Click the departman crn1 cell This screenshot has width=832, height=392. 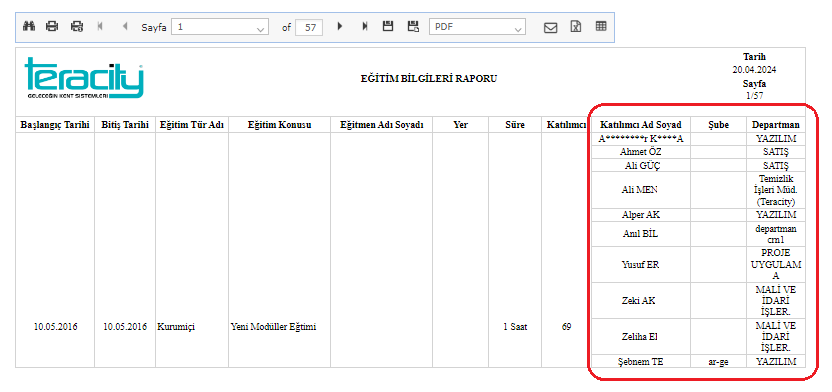point(775,234)
